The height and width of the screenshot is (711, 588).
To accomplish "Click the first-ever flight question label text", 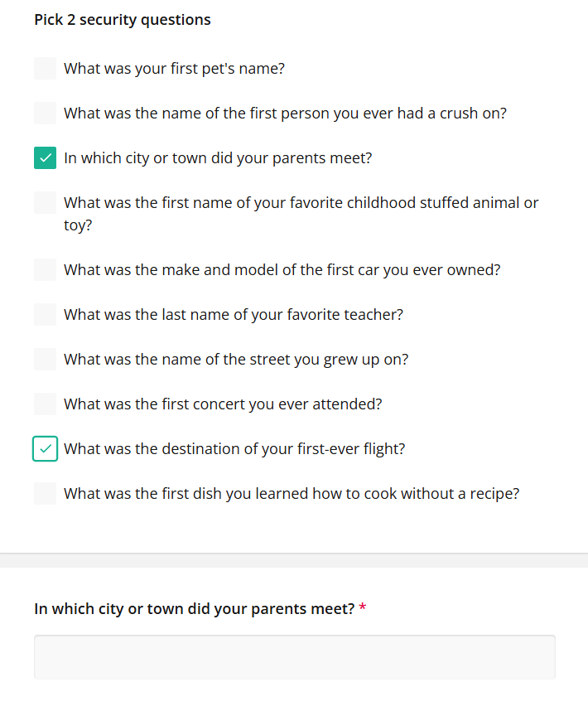I will pyautogui.click(x=234, y=449).
